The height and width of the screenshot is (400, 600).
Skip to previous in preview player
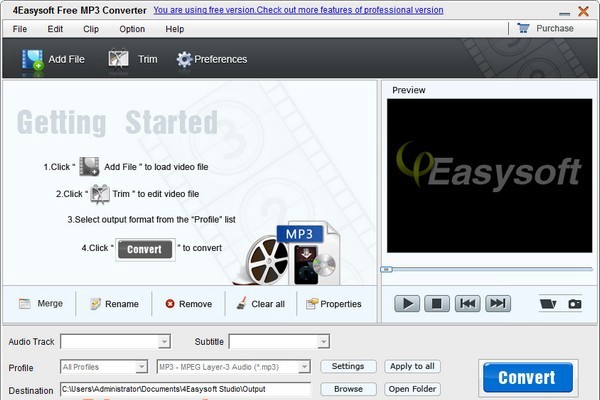[467, 304]
